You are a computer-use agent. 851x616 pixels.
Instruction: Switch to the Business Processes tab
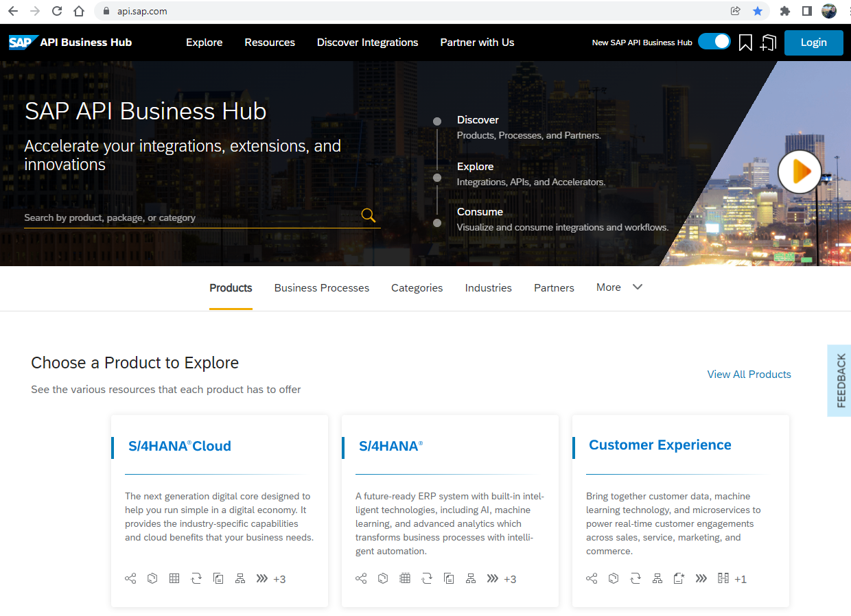(322, 288)
